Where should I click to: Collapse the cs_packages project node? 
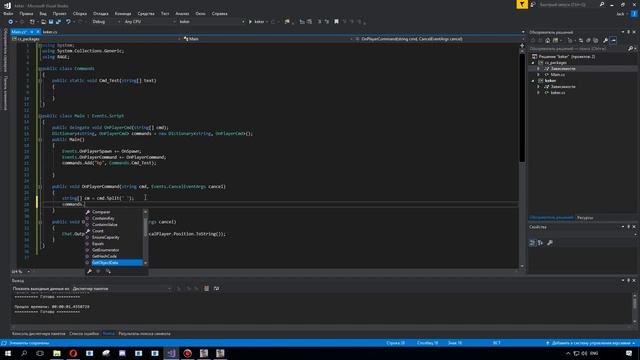coord(533,63)
